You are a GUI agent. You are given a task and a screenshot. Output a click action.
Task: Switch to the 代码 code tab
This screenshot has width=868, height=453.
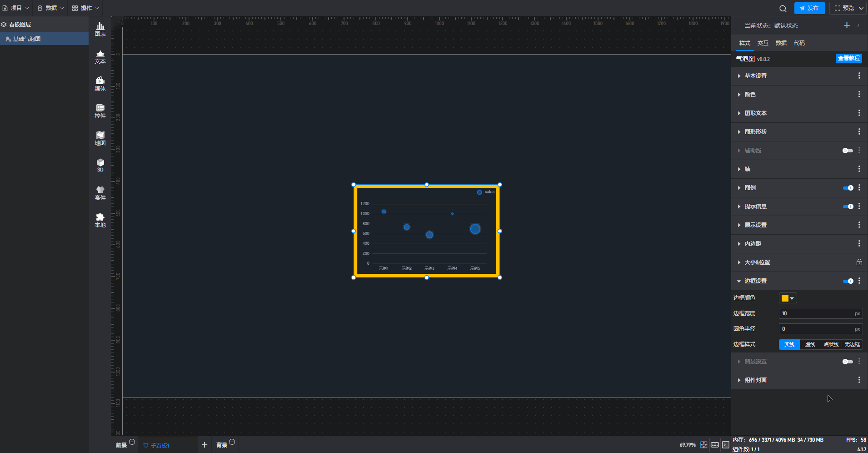799,43
